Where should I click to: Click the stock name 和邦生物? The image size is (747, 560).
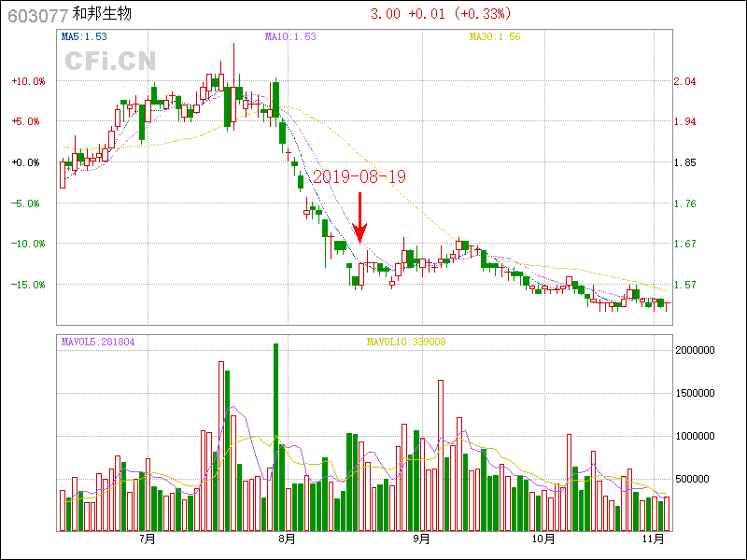103,15
